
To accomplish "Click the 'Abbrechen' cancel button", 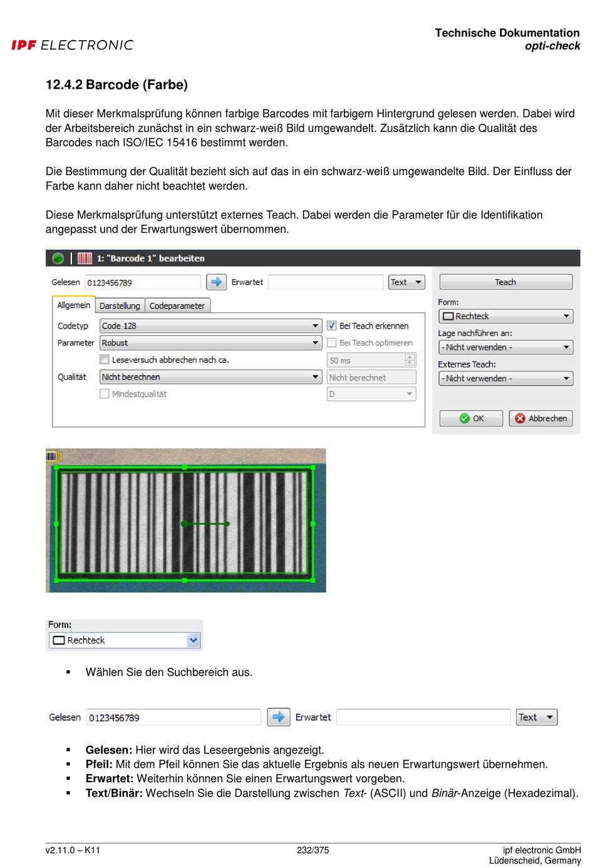I will click(541, 418).
